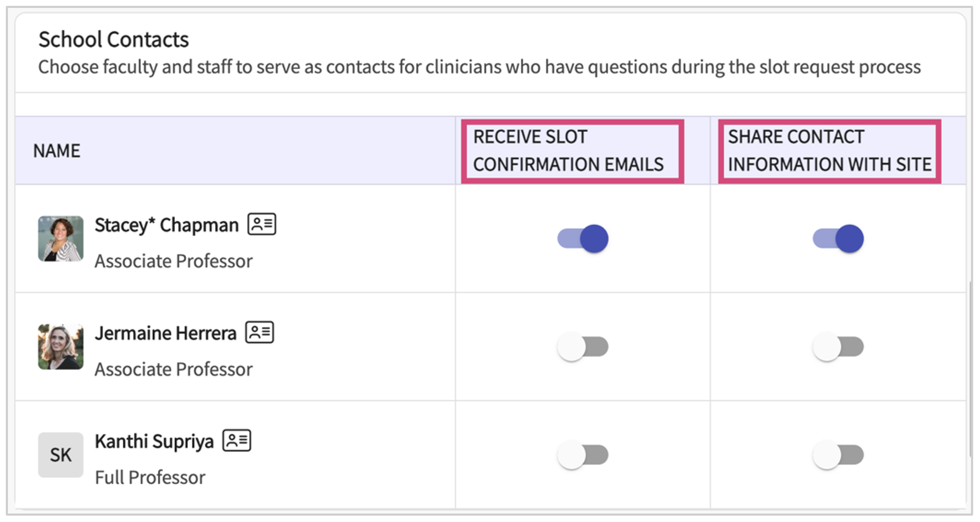
Task: Enable contact sharing for Kanthi Supriya
Action: [838, 455]
